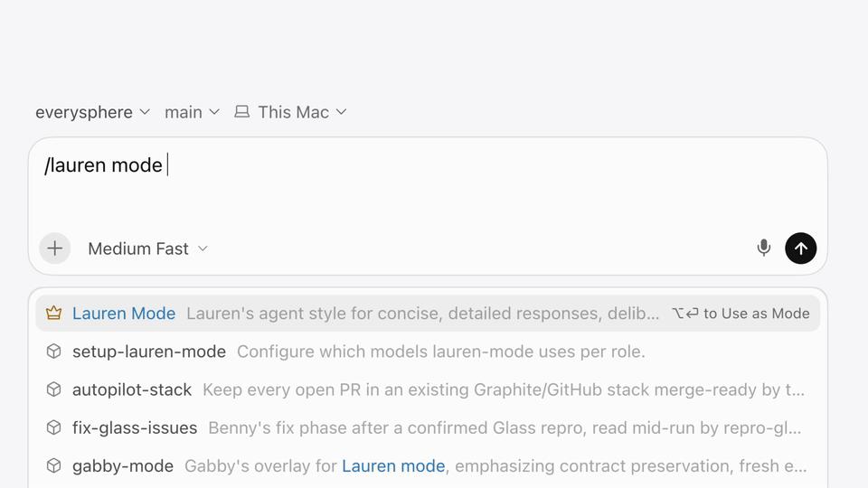
Task: Click the cube icon beside gabby-mode
Action: click(x=53, y=466)
